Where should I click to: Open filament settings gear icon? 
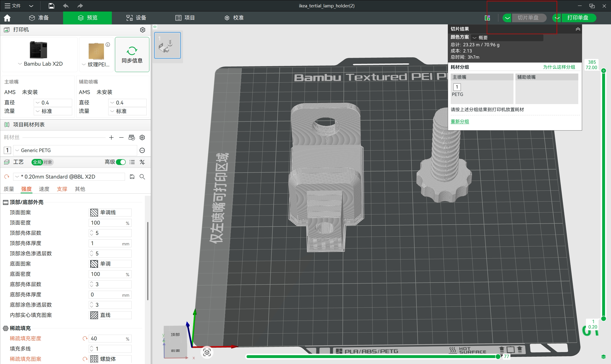pyautogui.click(x=142, y=137)
